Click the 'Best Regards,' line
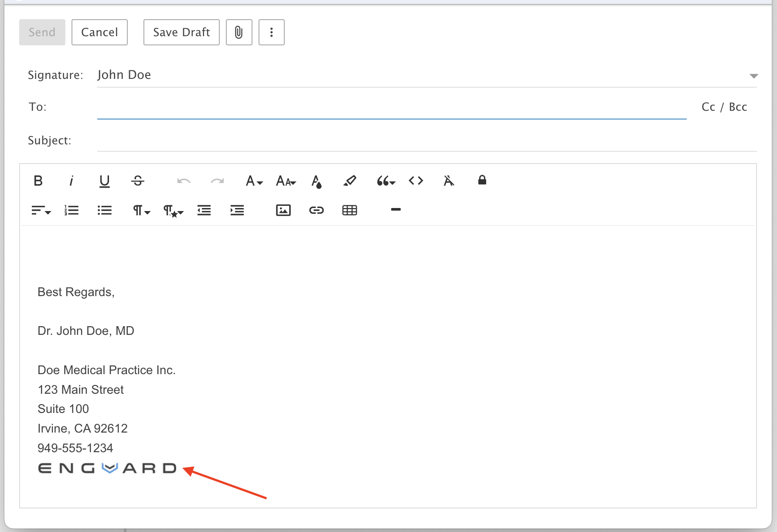 tap(76, 292)
